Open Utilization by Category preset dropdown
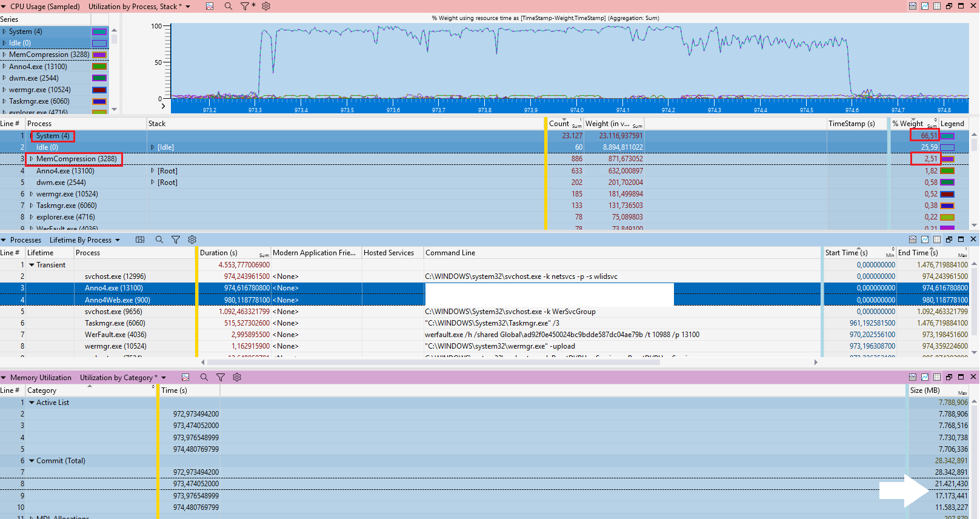The width and height of the screenshot is (980, 519). click(164, 378)
